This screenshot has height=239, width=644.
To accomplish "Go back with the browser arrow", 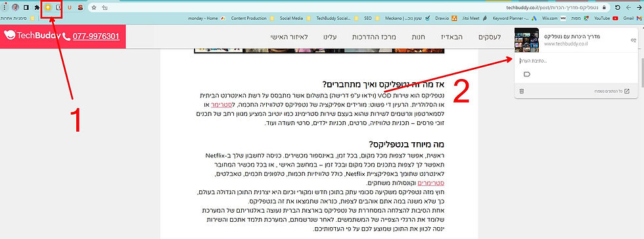I will point(638,7).
